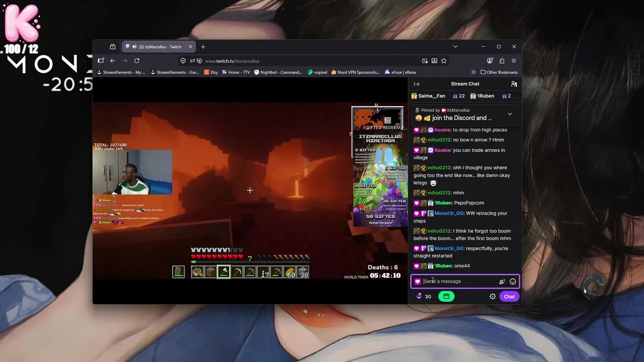Open the Home - 7TV bookmark
The height and width of the screenshot is (362, 644).
click(x=235, y=72)
